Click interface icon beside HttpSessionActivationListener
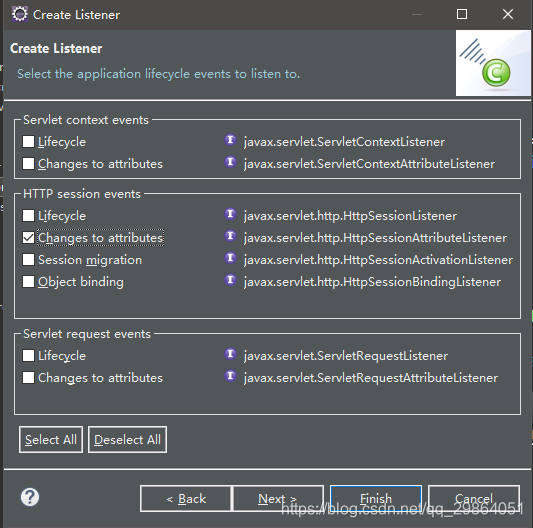Image resolution: width=533 pixels, height=528 pixels. pyautogui.click(x=230, y=258)
